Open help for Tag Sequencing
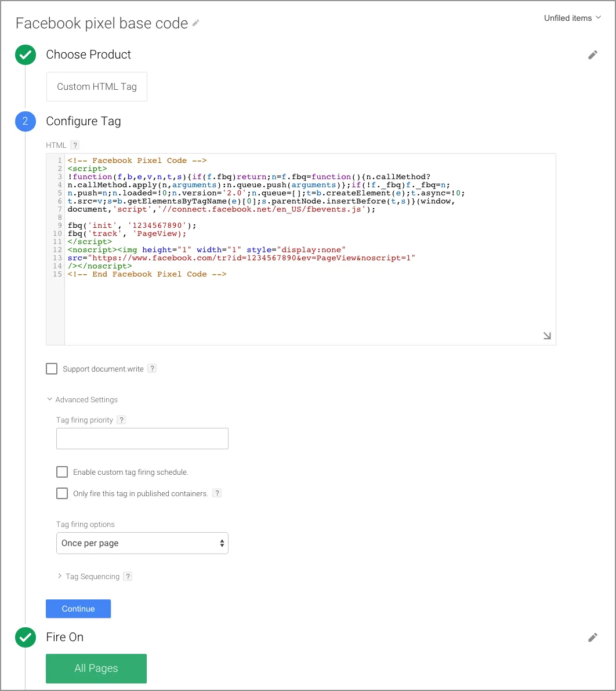 (128, 576)
